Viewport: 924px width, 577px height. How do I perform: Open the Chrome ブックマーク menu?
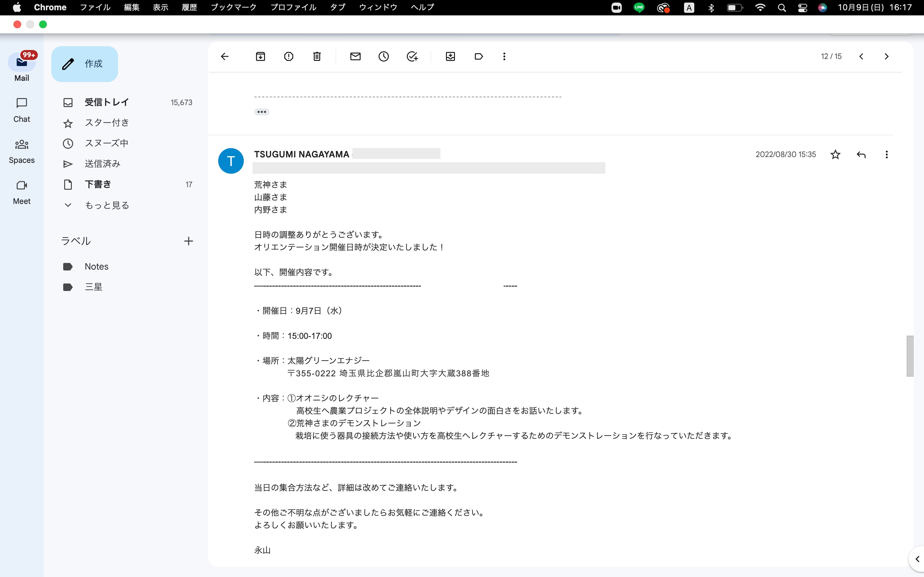coord(233,7)
